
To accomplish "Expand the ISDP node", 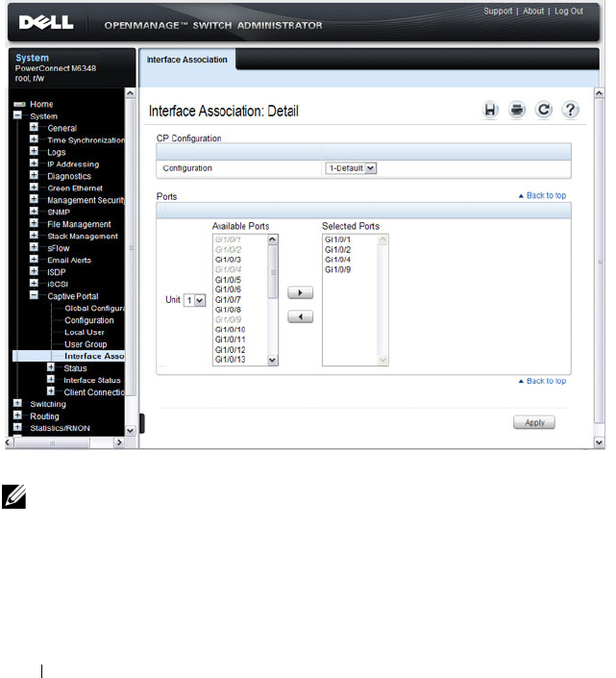I will pyautogui.click(x=34, y=271).
